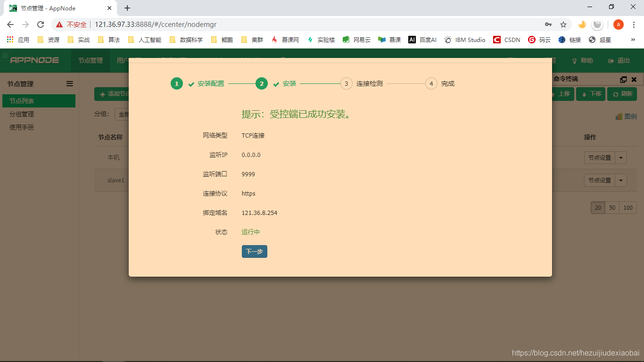Open the 鲲鹏 bookmark folder
Viewport: 644px width, 362px height.
pos(222,40)
